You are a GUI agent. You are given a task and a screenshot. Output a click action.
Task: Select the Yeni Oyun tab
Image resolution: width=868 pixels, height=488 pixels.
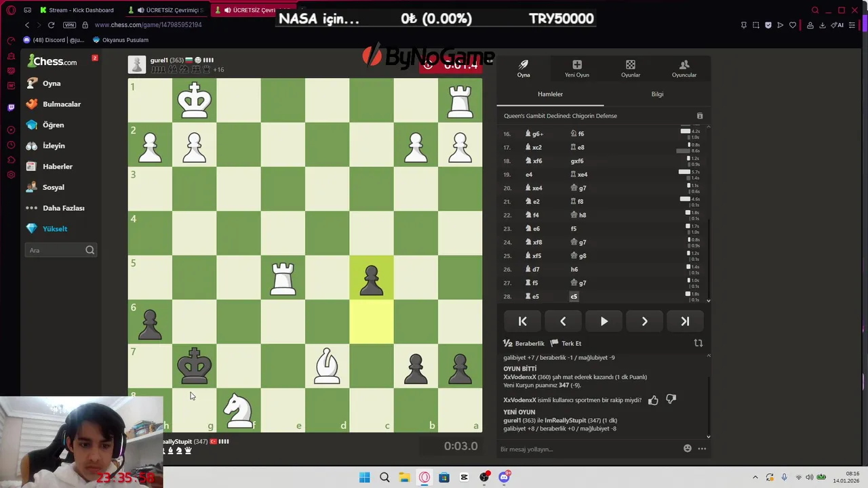(x=577, y=68)
